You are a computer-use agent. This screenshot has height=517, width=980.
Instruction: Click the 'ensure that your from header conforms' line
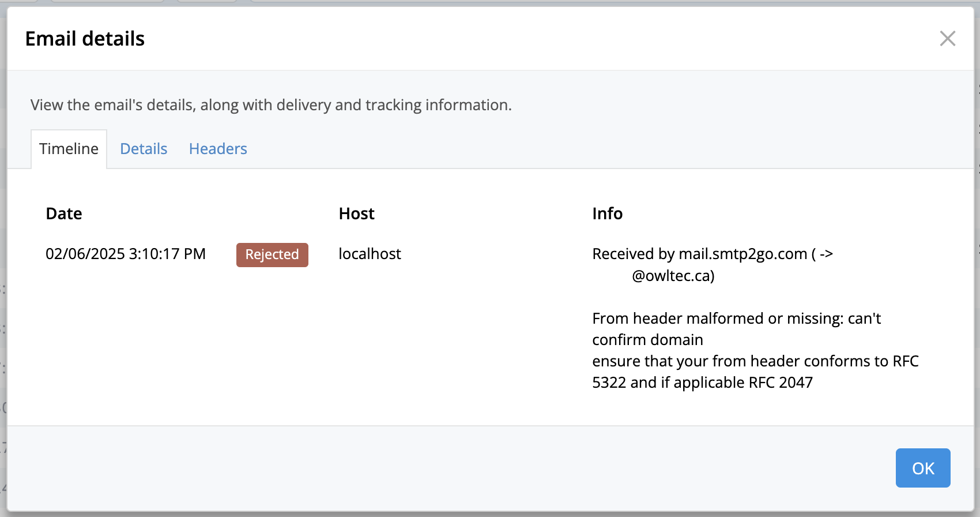coord(756,361)
